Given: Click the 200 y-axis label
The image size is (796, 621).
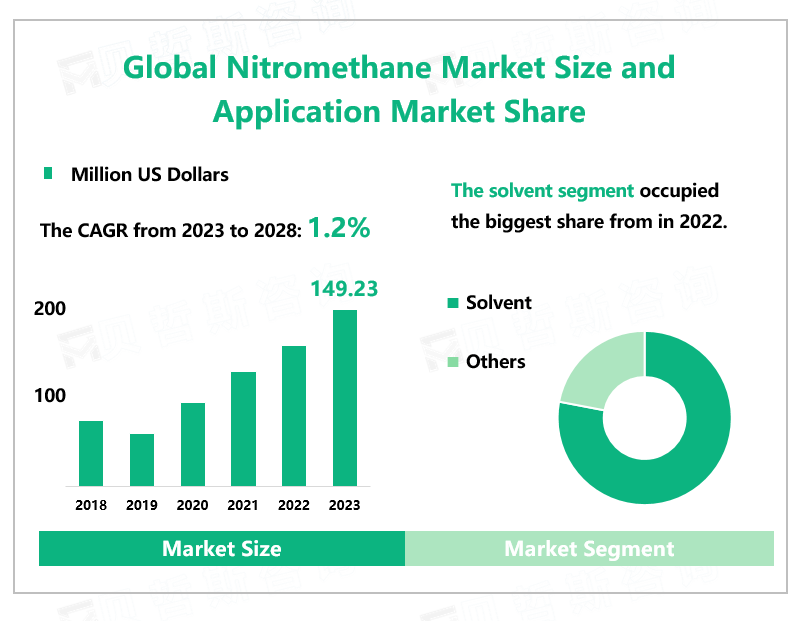Looking at the screenshot, I should [x=50, y=308].
